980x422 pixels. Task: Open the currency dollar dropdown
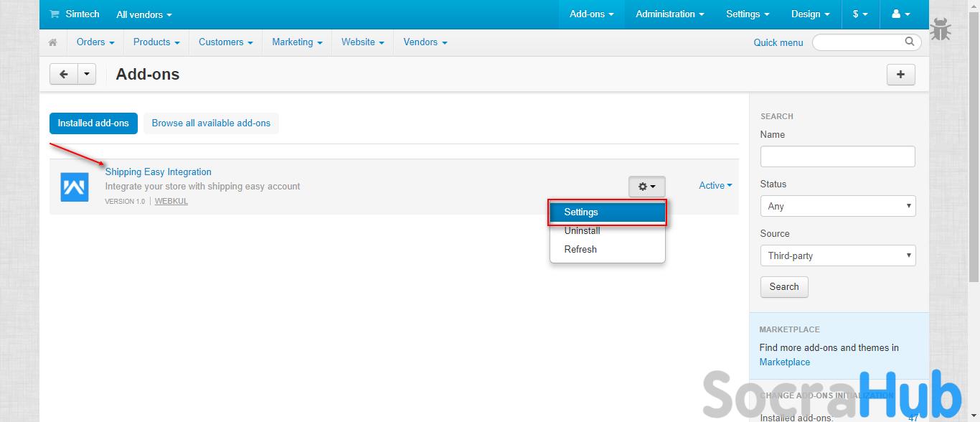[860, 14]
